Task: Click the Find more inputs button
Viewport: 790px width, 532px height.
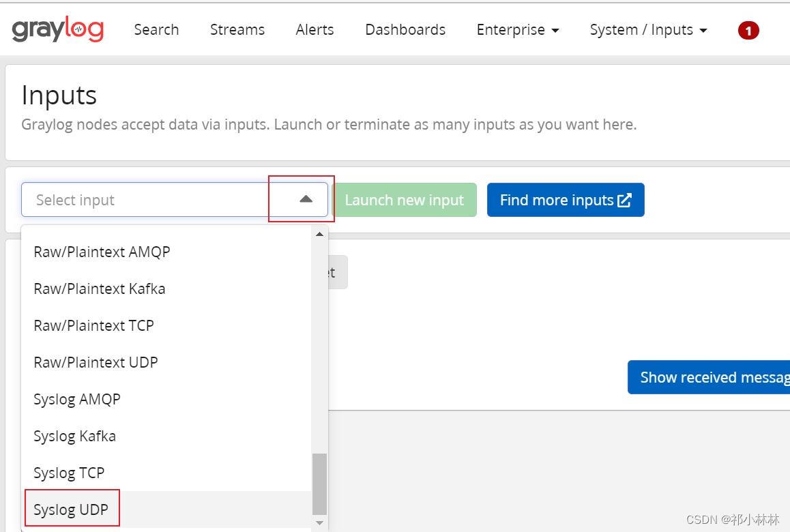Action: point(566,199)
